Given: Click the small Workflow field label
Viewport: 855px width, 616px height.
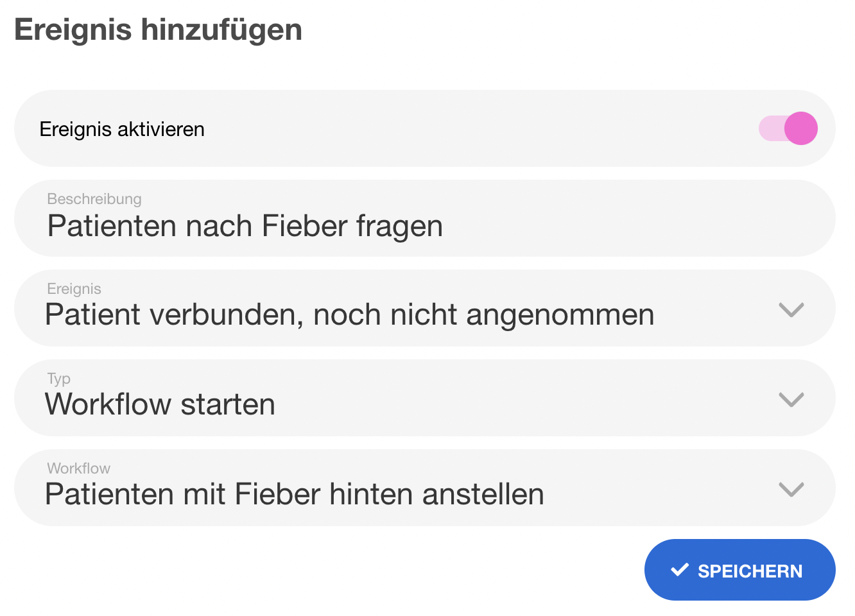Looking at the screenshot, I should (79, 468).
